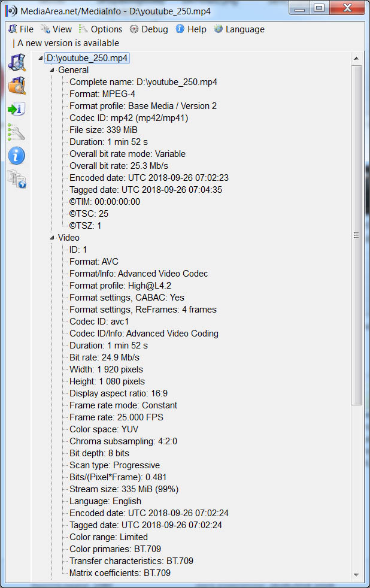Open the Debug menu

pyautogui.click(x=149, y=29)
